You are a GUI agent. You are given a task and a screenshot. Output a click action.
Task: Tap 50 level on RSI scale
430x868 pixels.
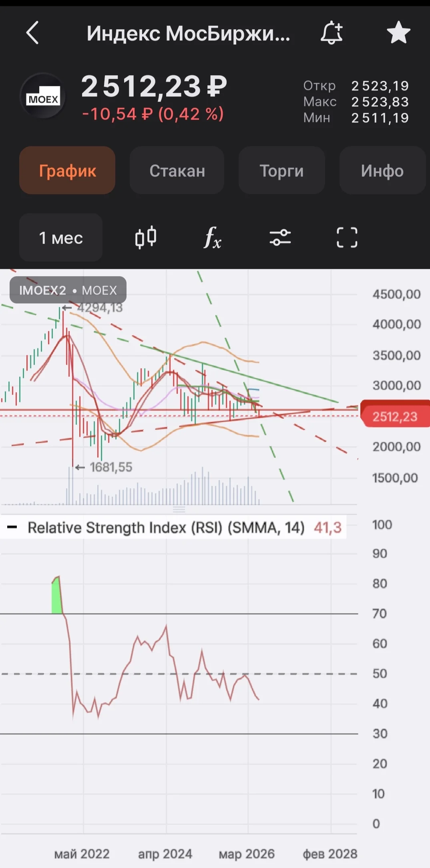pyautogui.click(x=380, y=673)
